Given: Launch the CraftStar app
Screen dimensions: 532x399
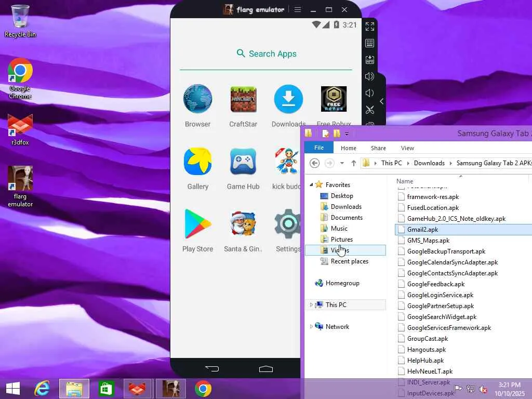Looking at the screenshot, I should pyautogui.click(x=243, y=99).
